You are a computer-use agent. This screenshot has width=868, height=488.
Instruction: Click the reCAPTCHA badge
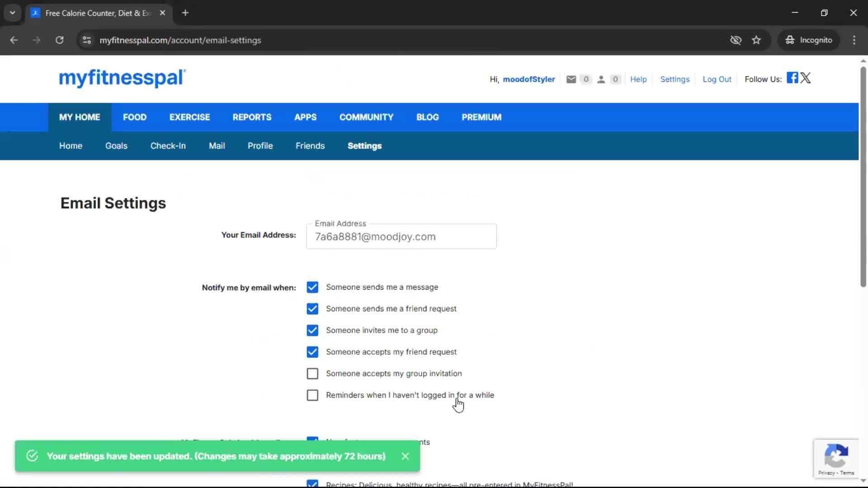836,458
